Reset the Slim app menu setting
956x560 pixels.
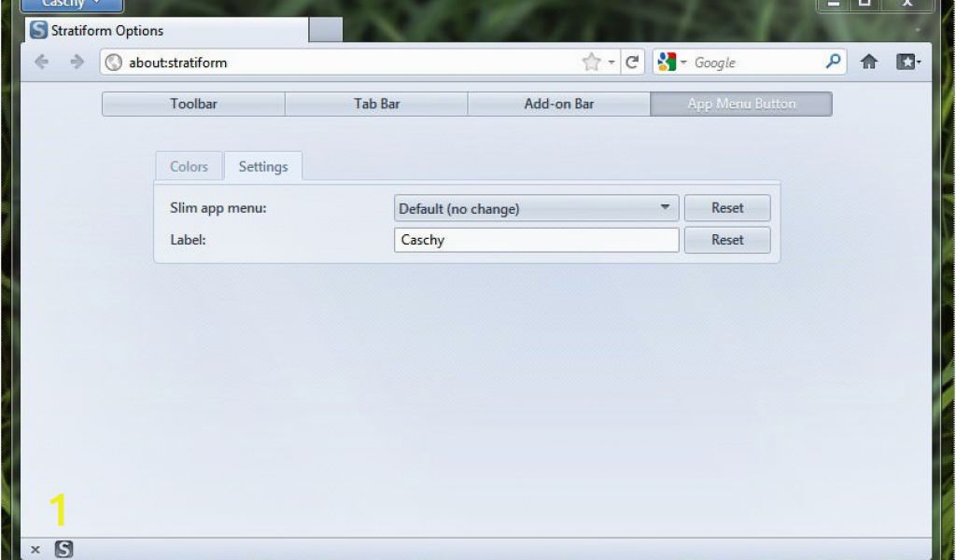pyautogui.click(x=727, y=208)
